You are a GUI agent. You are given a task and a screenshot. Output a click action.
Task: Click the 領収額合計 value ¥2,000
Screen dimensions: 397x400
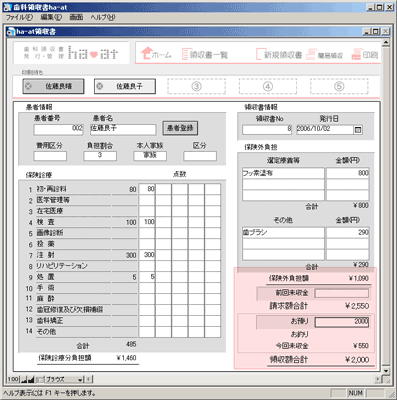[x=357, y=360]
